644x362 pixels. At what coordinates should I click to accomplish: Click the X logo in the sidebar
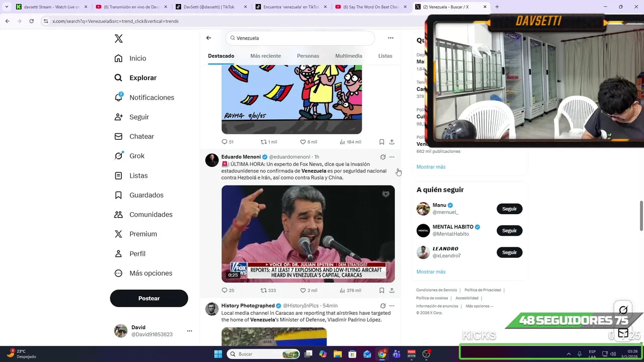click(118, 39)
